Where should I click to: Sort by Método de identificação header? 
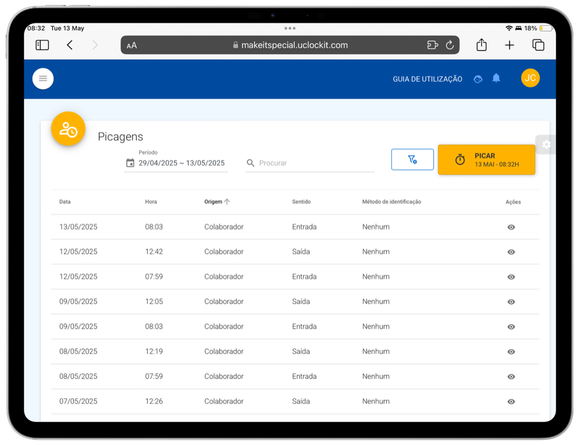point(391,202)
